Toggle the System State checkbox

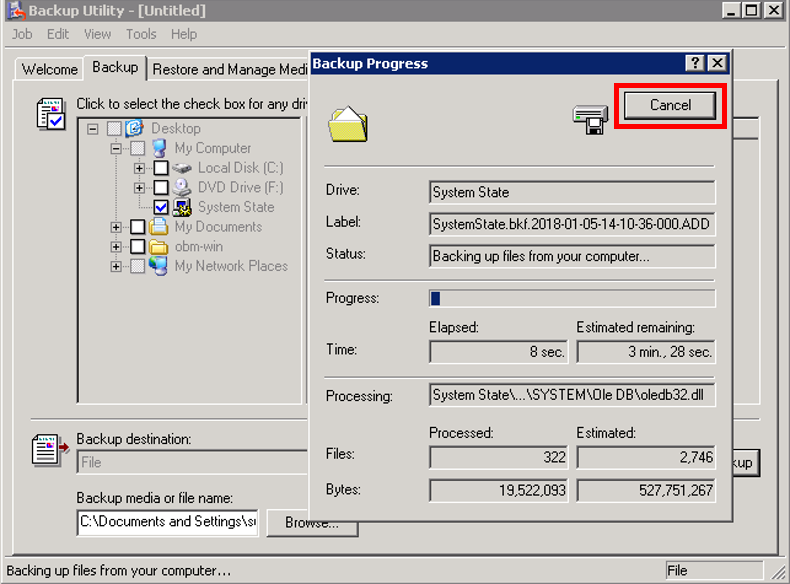pos(161,207)
